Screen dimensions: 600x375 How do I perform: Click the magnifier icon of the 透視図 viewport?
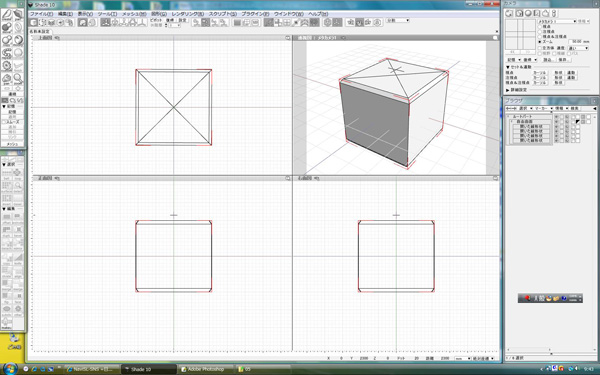click(495, 38)
